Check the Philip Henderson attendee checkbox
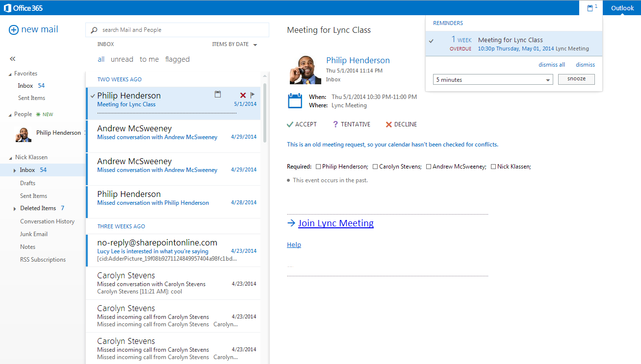 319,167
